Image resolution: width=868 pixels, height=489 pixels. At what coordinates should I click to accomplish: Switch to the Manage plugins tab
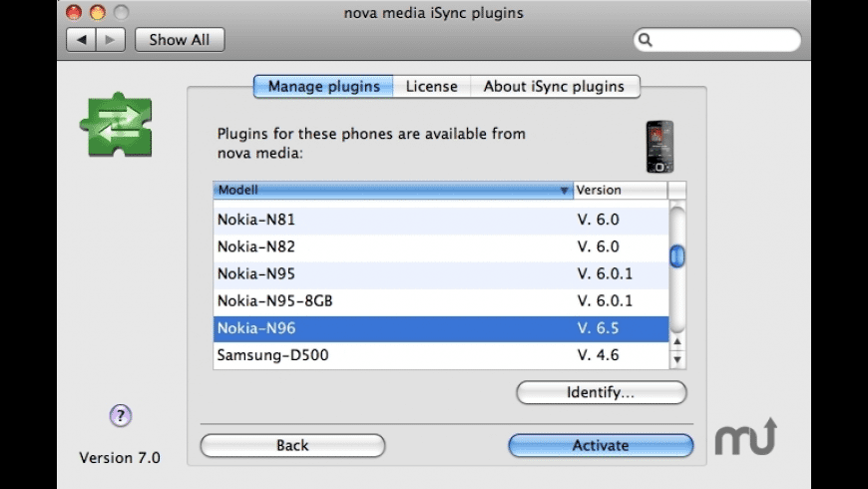pyautogui.click(x=323, y=87)
